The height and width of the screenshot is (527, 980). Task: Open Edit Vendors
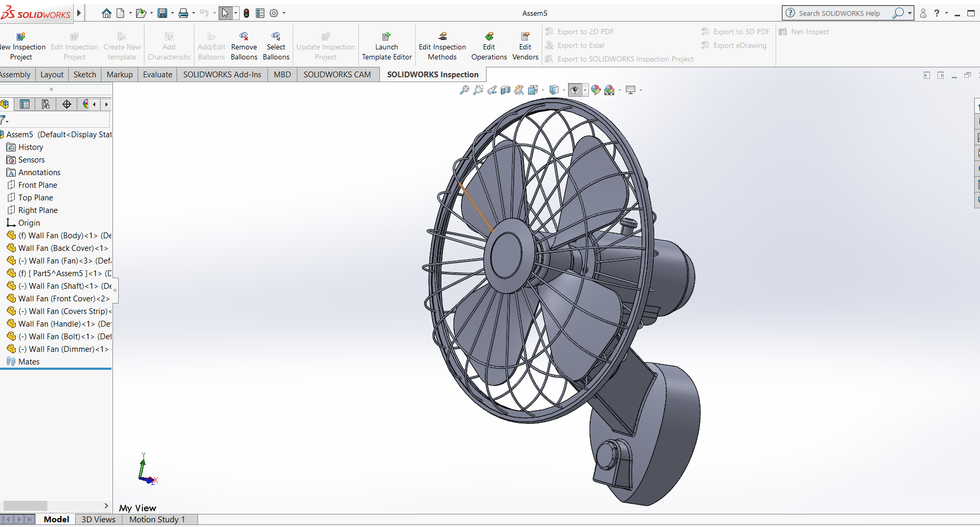[x=525, y=46]
